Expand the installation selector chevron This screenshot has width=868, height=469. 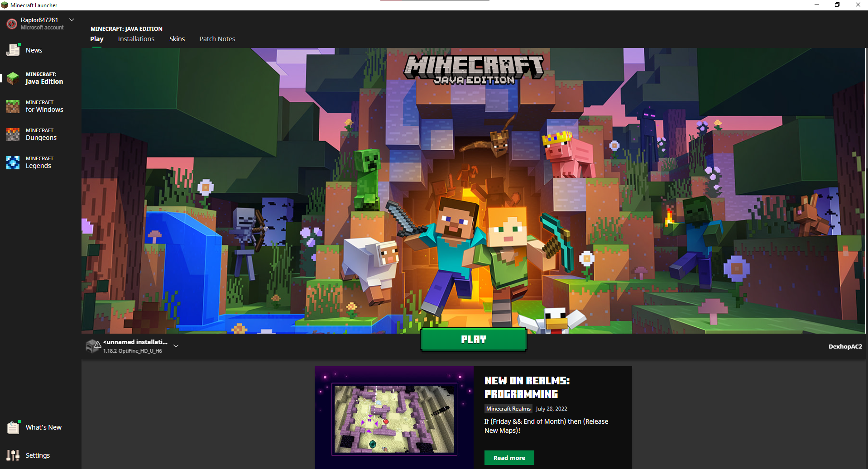click(176, 346)
